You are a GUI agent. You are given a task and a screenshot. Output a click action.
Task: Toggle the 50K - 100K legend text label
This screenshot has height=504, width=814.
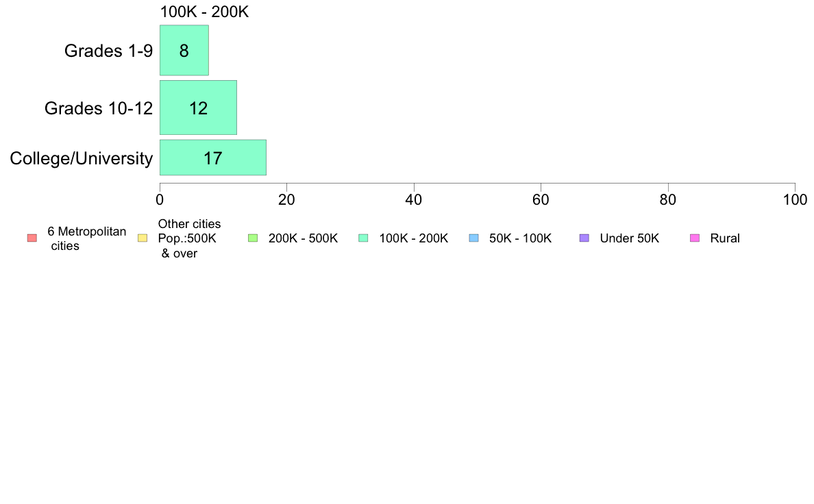point(520,238)
